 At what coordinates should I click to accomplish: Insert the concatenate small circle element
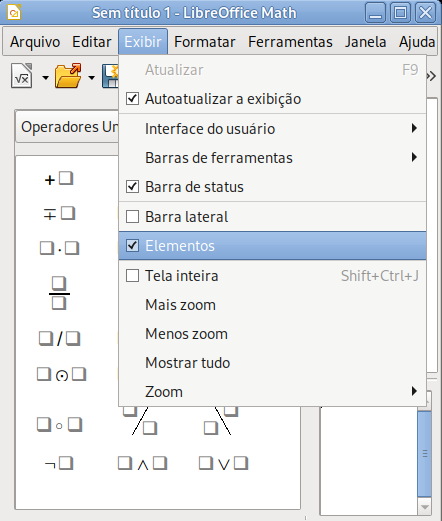point(59,425)
